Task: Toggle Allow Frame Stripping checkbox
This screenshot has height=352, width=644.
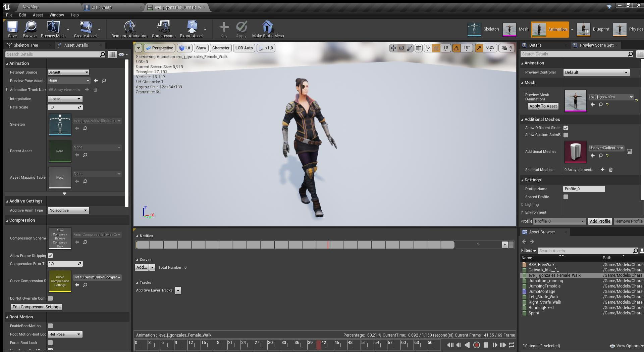Action: coord(50,256)
